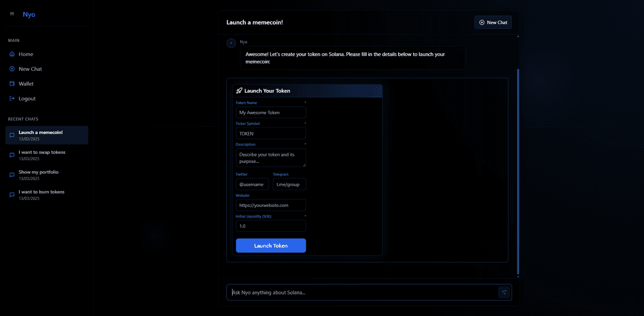Image resolution: width=644 pixels, height=316 pixels.
Task: Click the 'Launch a memecoin!' chat title
Action: coord(255,22)
